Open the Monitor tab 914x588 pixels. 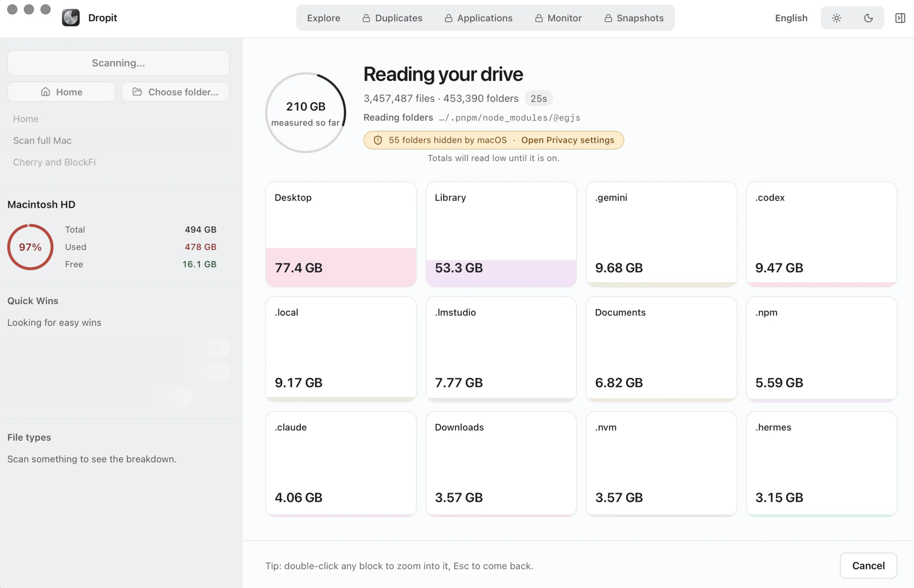click(x=558, y=18)
